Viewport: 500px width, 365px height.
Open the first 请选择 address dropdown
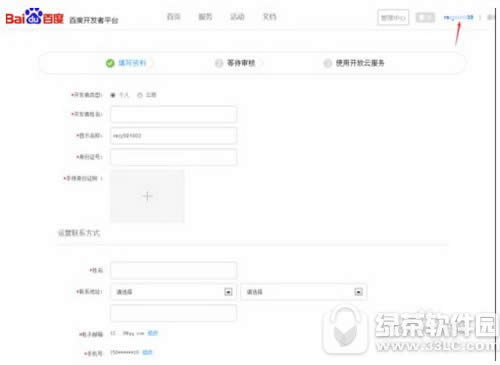[173, 292]
